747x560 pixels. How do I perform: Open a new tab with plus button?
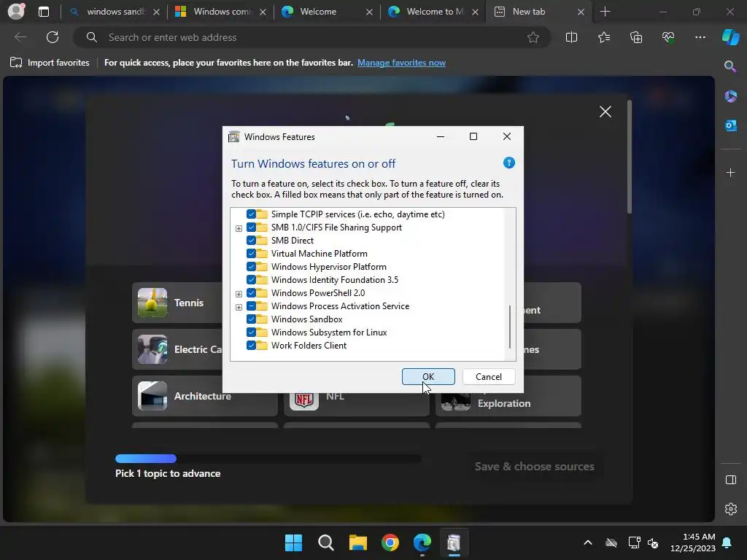click(x=605, y=12)
